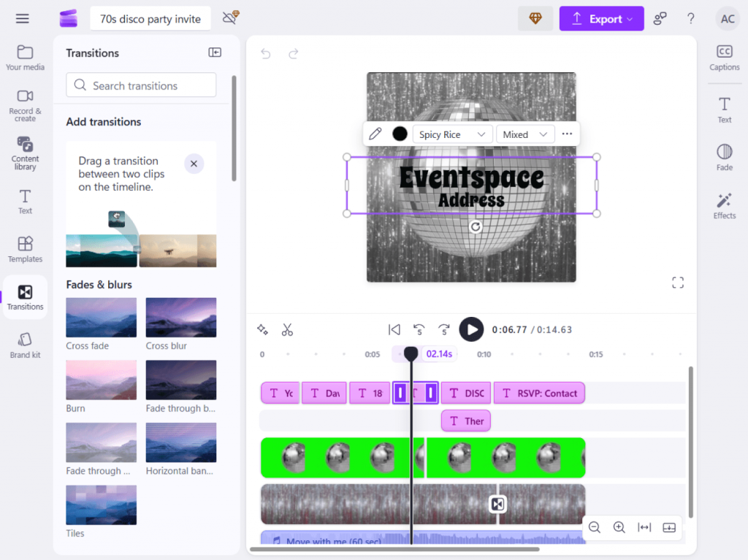
Task: Open the Fade properties panel
Action: pyautogui.click(x=724, y=158)
